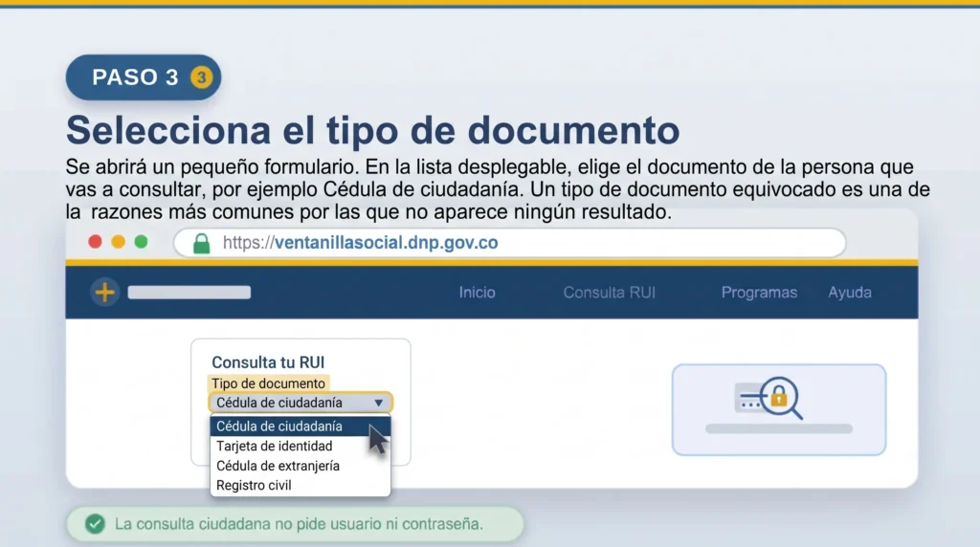This screenshot has width=980, height=547.
Task: Click the magnifier lock search illustration
Action: (x=769, y=398)
